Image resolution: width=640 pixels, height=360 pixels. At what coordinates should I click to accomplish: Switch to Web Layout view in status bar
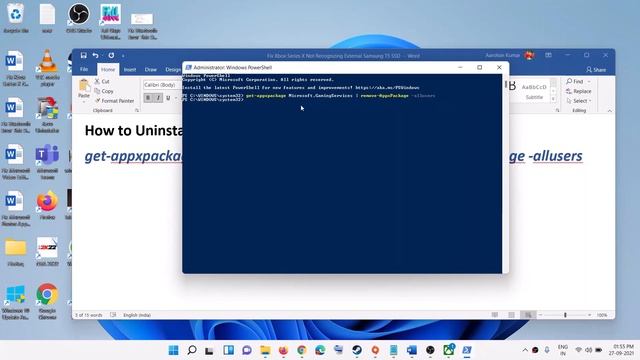[x=528, y=315]
